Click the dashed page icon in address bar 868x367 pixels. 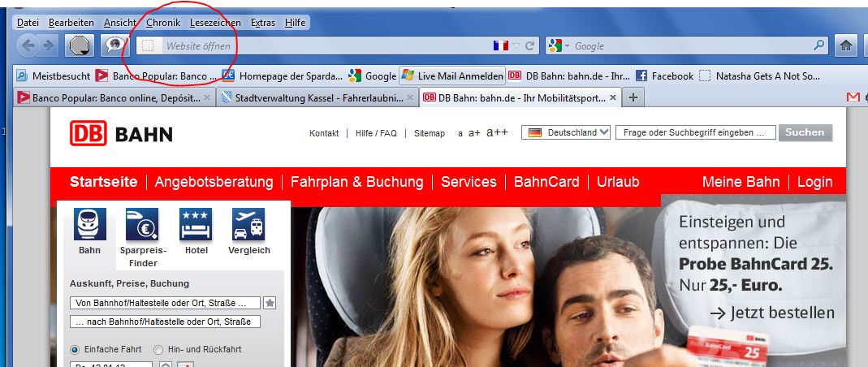point(147,46)
